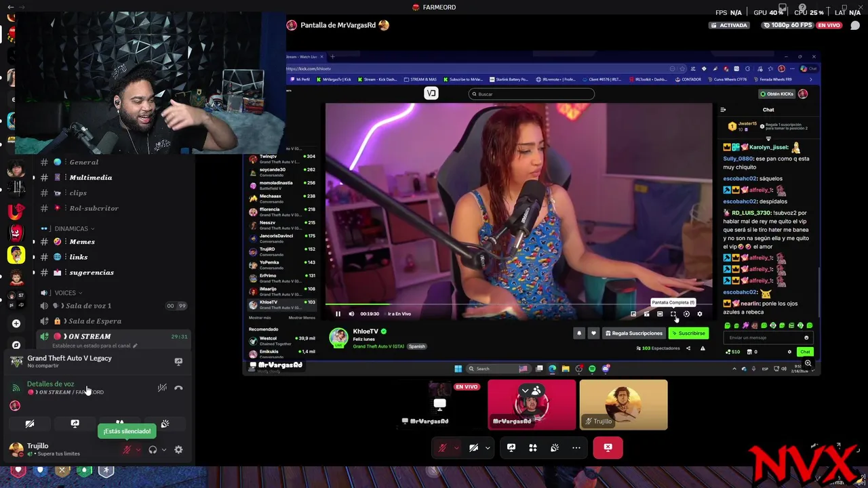The height and width of the screenshot is (488, 868).
Task: Click Pantalla Completa fullscreen icon in player
Action: 673,314
